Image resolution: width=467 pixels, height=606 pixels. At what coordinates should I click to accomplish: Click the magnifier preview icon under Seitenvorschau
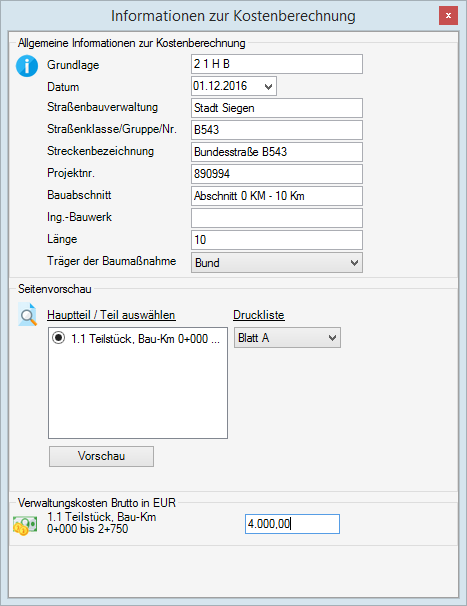(27, 315)
